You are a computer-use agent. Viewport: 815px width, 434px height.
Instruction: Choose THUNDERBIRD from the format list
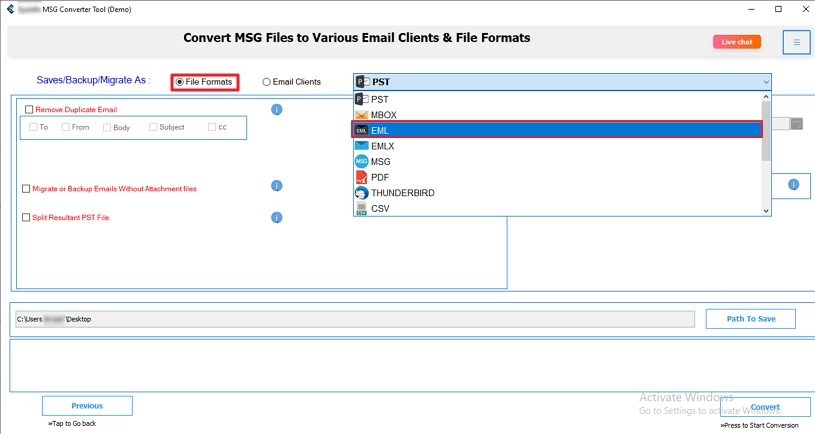click(x=558, y=192)
